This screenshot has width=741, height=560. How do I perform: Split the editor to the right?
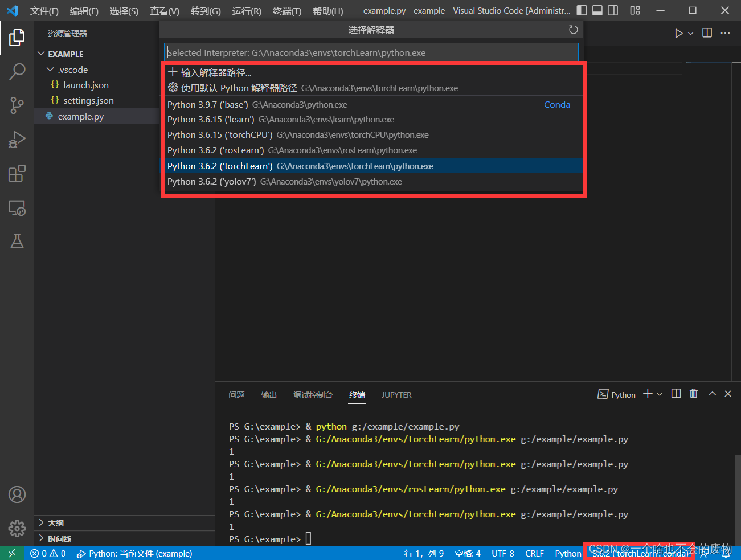click(707, 33)
